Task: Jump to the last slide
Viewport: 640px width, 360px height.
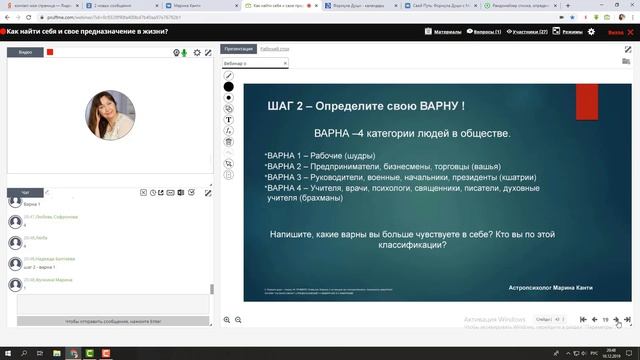Action: [627, 320]
